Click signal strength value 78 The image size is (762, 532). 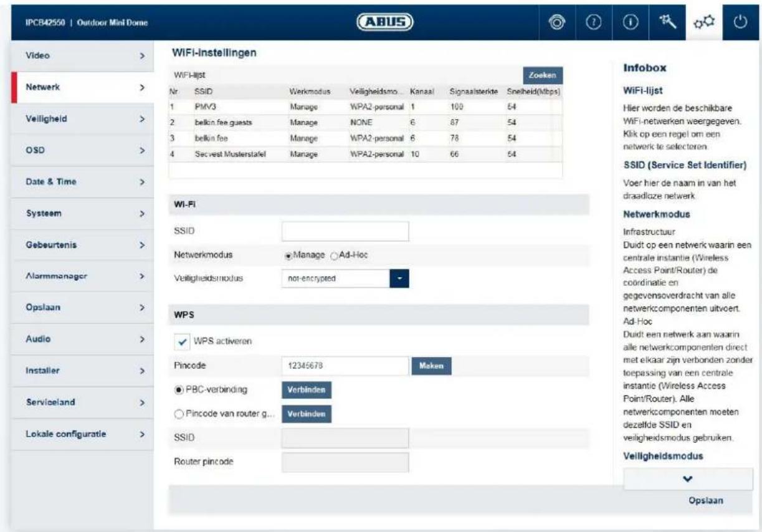coord(454,138)
